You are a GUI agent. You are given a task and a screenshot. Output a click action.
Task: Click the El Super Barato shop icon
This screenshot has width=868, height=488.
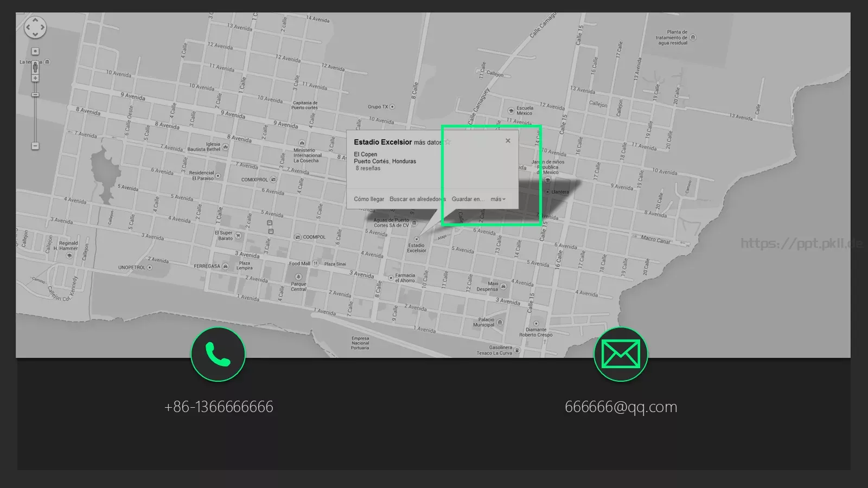238,236
